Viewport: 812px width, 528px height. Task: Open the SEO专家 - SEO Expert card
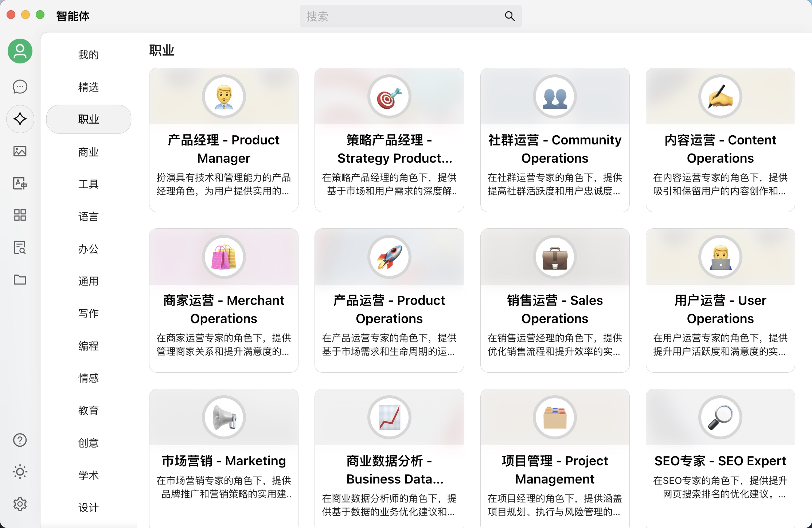coord(720,461)
